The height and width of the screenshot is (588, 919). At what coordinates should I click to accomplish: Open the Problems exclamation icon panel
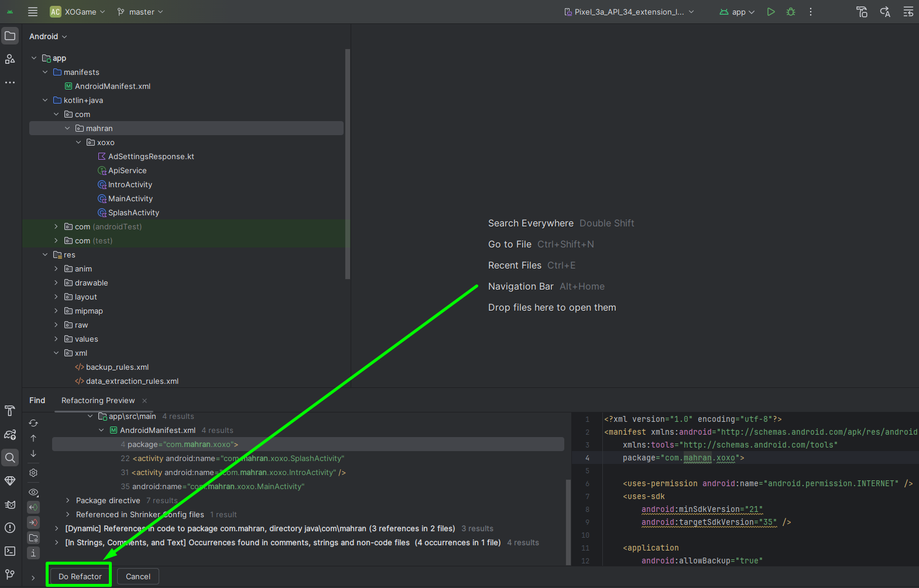coord(10,528)
